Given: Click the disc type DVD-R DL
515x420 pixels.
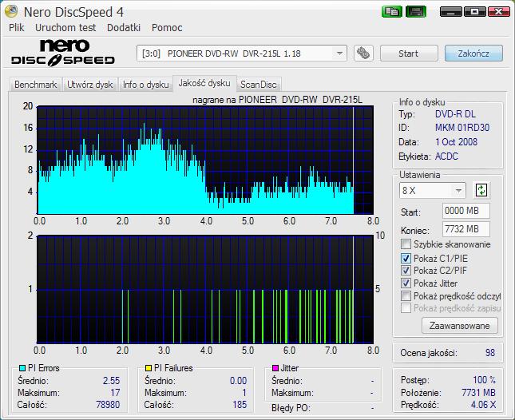Looking at the screenshot, I should click(x=455, y=114).
